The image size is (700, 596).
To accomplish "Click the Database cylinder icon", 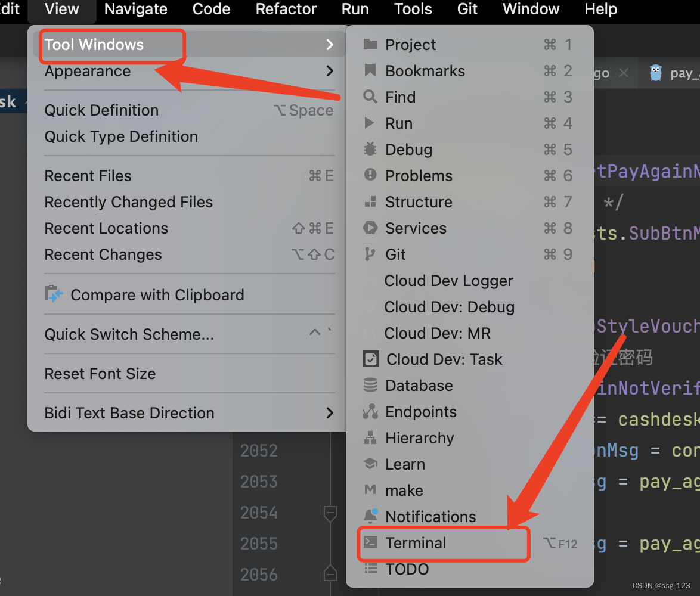I will 370,385.
